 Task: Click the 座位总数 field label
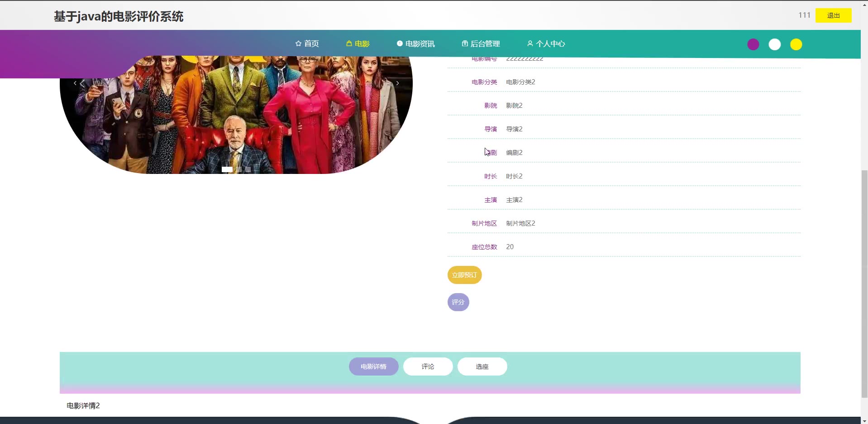pos(484,247)
